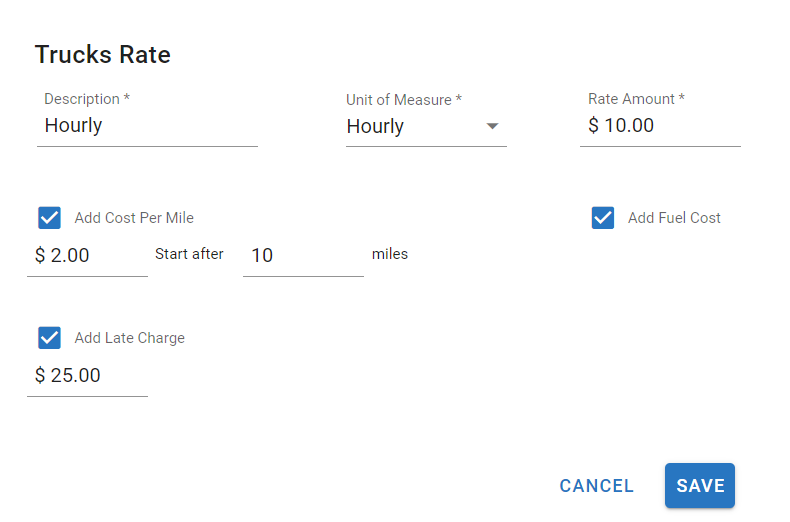The image size is (790, 522).
Task: Click the Description field label
Action: point(87,99)
